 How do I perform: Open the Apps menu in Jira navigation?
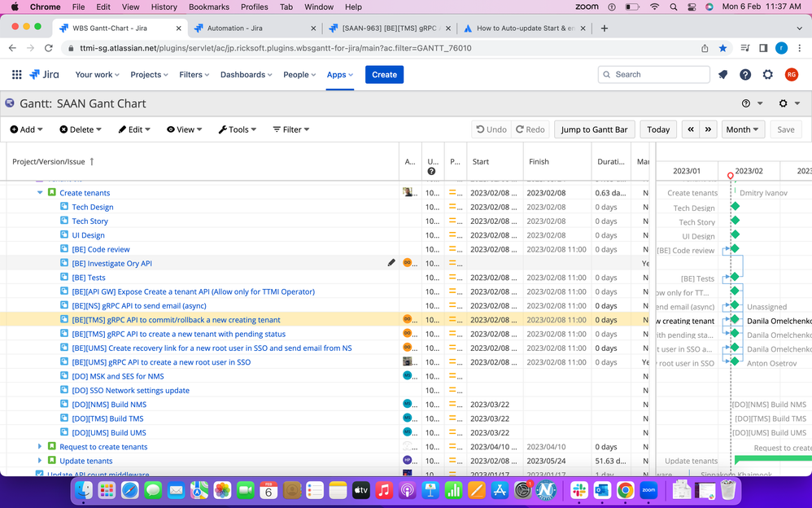tap(339, 74)
